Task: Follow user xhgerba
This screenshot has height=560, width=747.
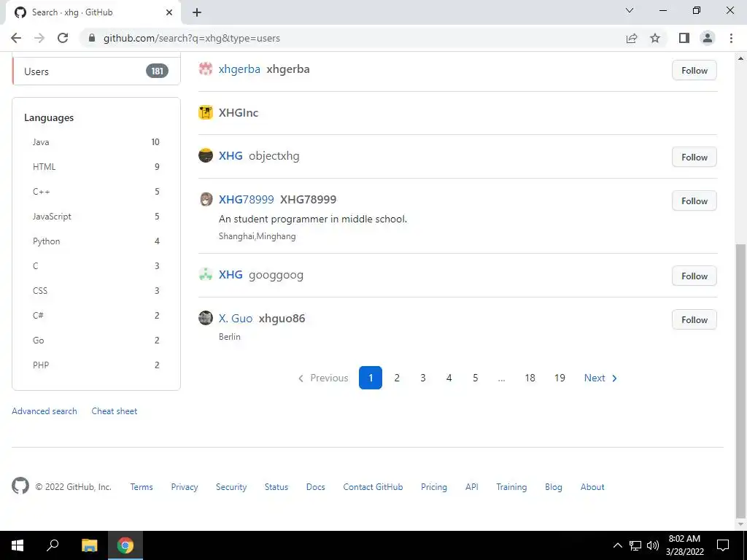Action: coord(694,71)
